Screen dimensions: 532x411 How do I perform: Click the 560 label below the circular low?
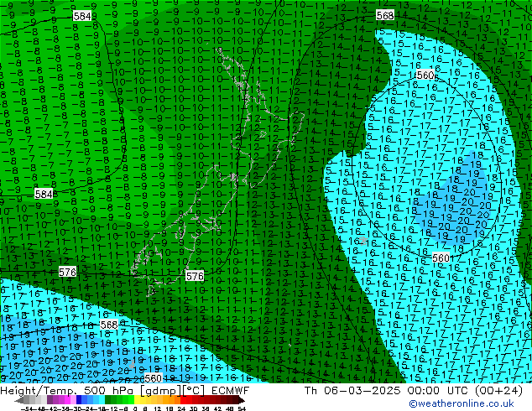[441, 258]
